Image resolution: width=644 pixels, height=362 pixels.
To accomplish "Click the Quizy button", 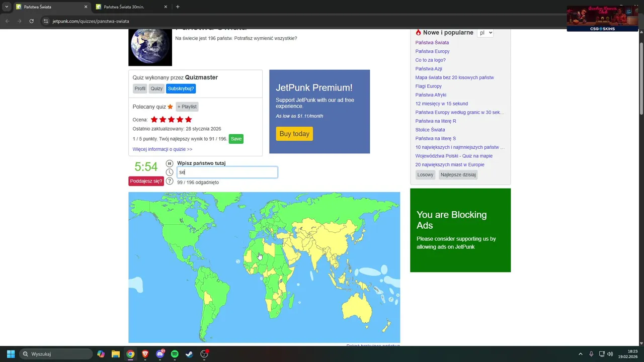I will click(156, 88).
